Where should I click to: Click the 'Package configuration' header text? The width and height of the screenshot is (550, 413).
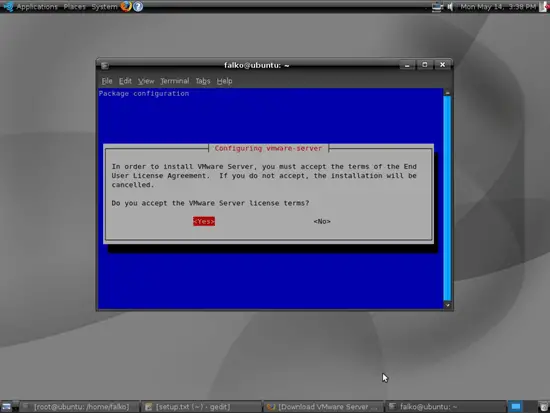pos(144,94)
